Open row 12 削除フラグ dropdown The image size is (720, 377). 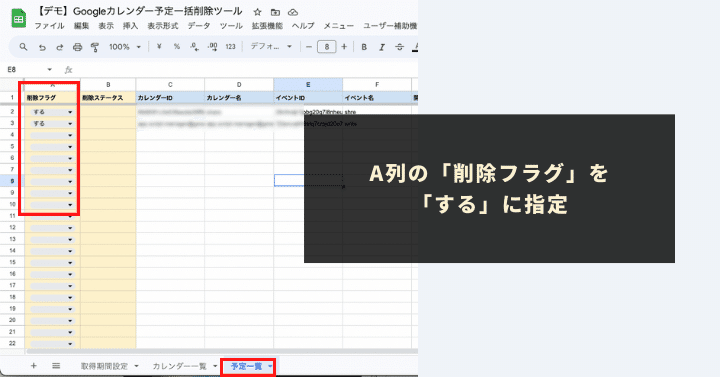click(70, 228)
